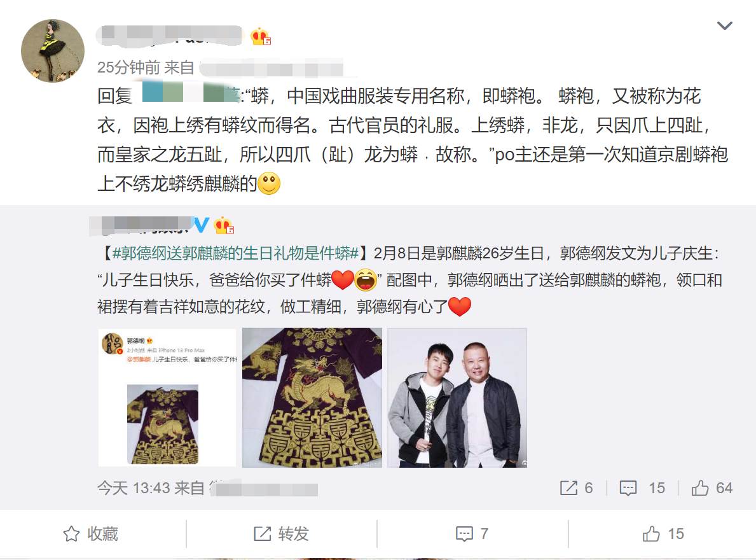Toggle thumbs-up like showing 15
756x560 pixels.
coord(663,533)
